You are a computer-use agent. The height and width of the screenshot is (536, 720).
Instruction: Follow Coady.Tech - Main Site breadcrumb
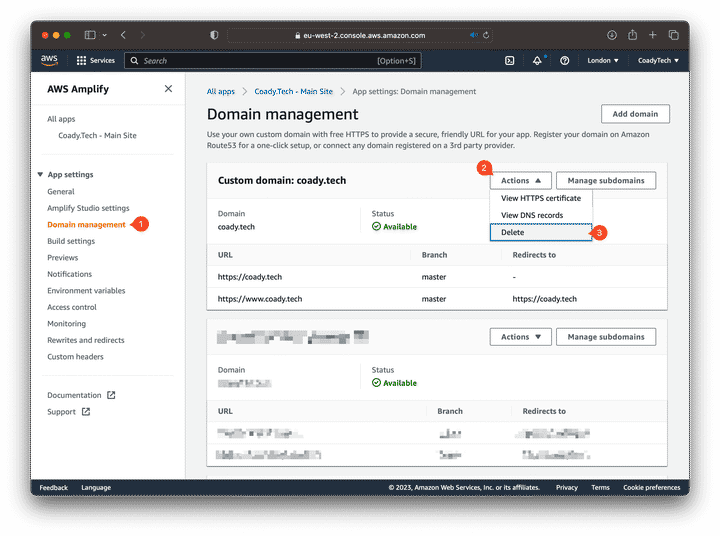[293, 91]
